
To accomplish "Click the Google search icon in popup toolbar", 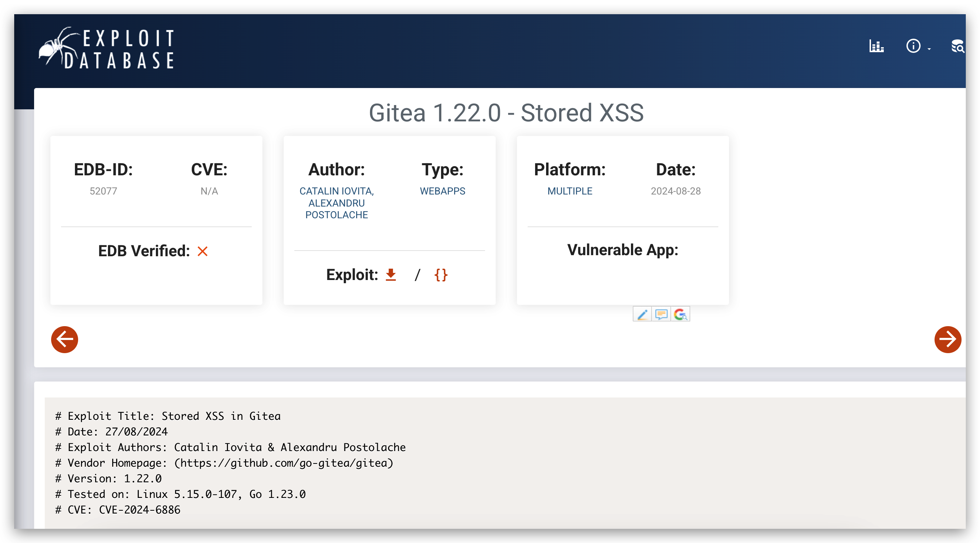I will [680, 314].
